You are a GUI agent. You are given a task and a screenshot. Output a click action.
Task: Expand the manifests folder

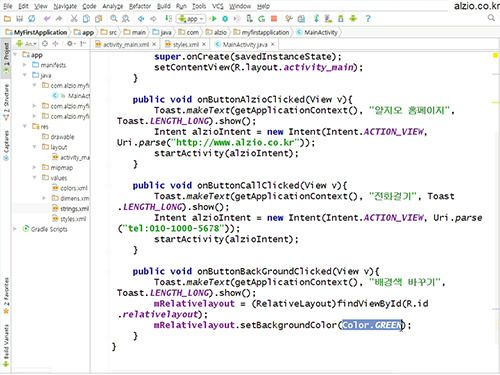[x=24, y=65]
